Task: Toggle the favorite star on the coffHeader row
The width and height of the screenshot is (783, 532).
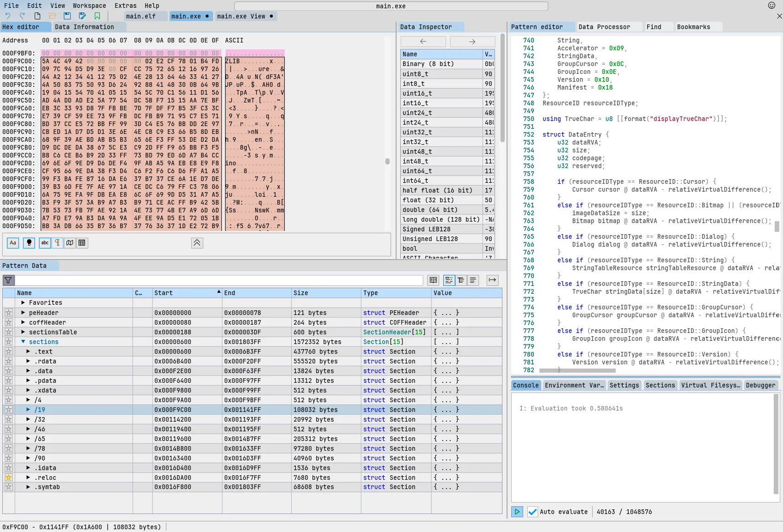Action: (8, 322)
